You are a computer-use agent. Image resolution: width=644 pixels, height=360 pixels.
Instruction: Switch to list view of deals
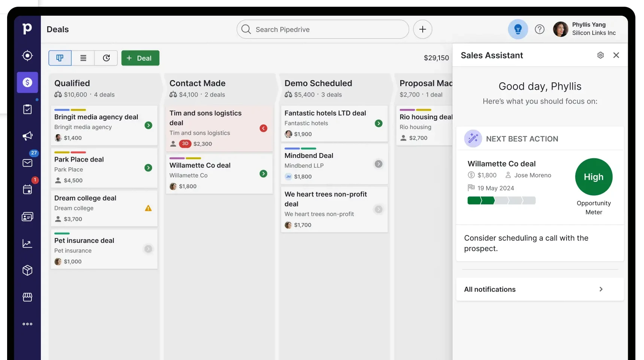[x=83, y=58]
